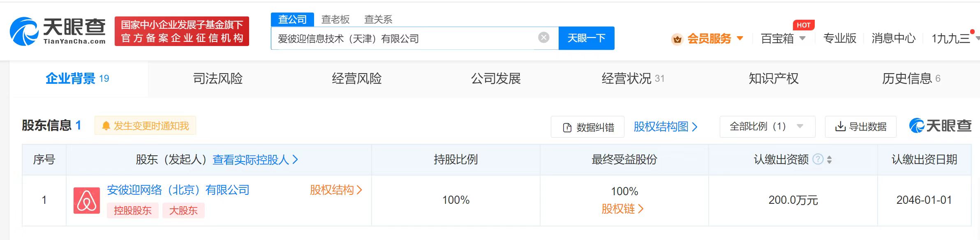This screenshot has width=980, height=240.
Task: Click the 2046-01-01 date cell
Action: click(x=924, y=200)
